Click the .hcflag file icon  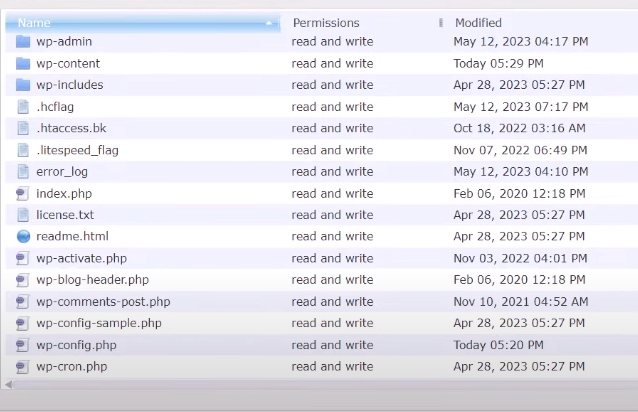[23, 107]
